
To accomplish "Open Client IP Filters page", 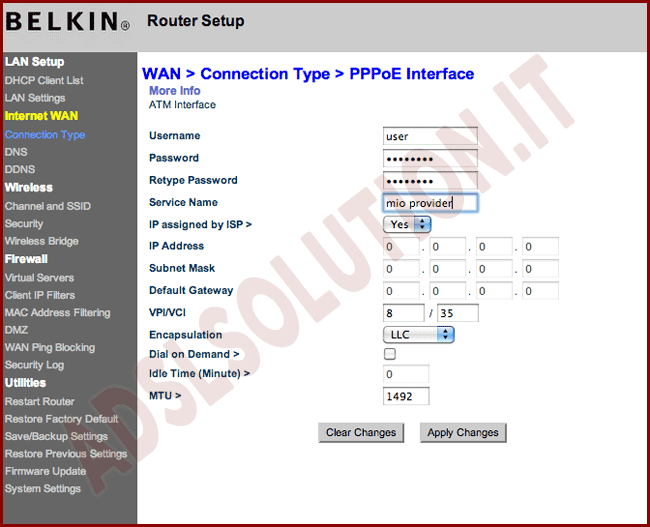I will (40, 295).
